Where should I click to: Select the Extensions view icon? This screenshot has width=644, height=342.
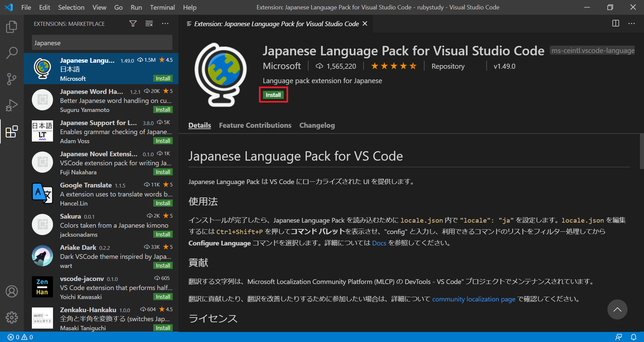(12, 131)
